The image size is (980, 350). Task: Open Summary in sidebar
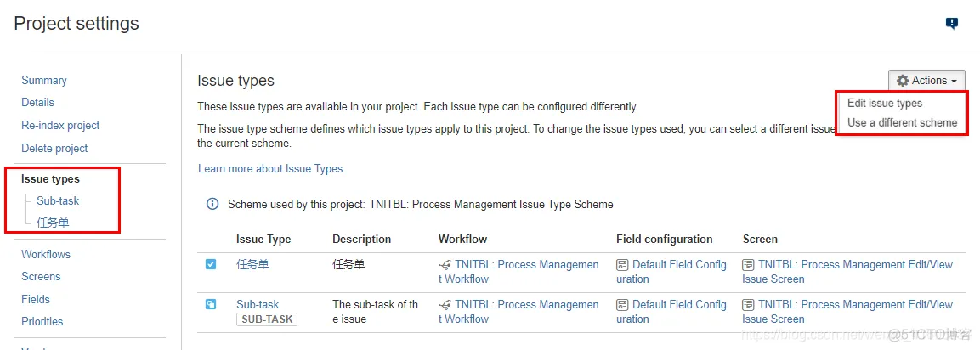click(43, 80)
